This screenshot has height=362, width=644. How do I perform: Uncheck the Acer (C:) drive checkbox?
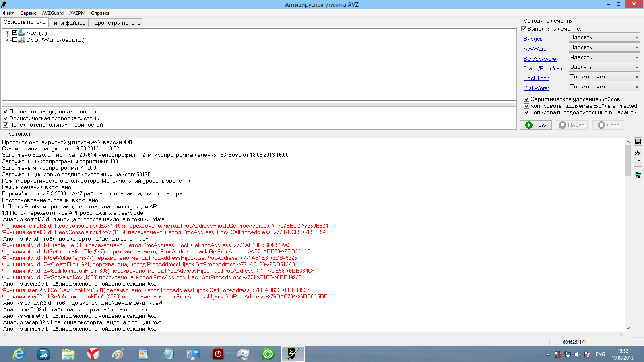[15, 33]
